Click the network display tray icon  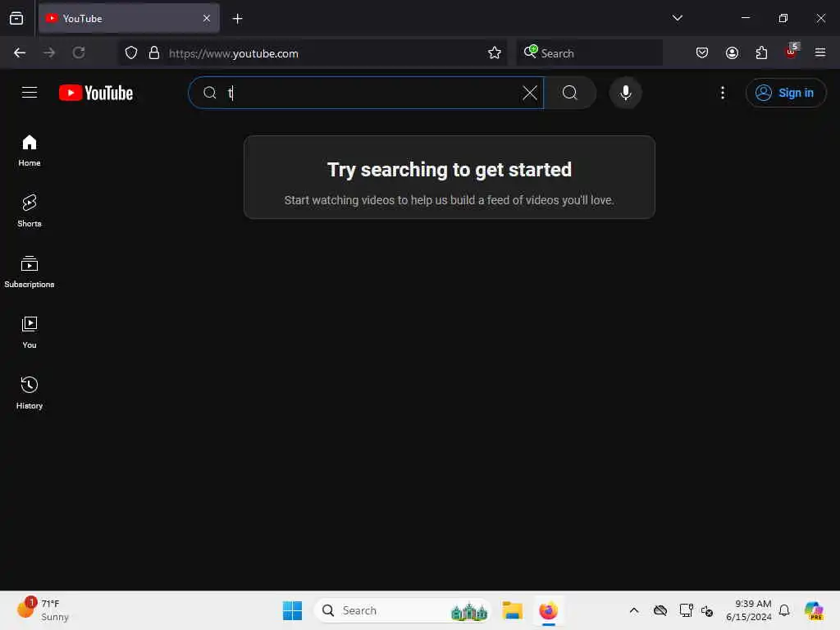686,610
